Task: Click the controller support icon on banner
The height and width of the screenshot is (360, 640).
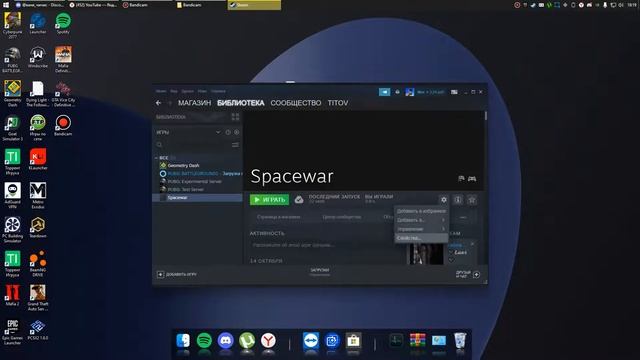Action: pyautogui.click(x=472, y=178)
